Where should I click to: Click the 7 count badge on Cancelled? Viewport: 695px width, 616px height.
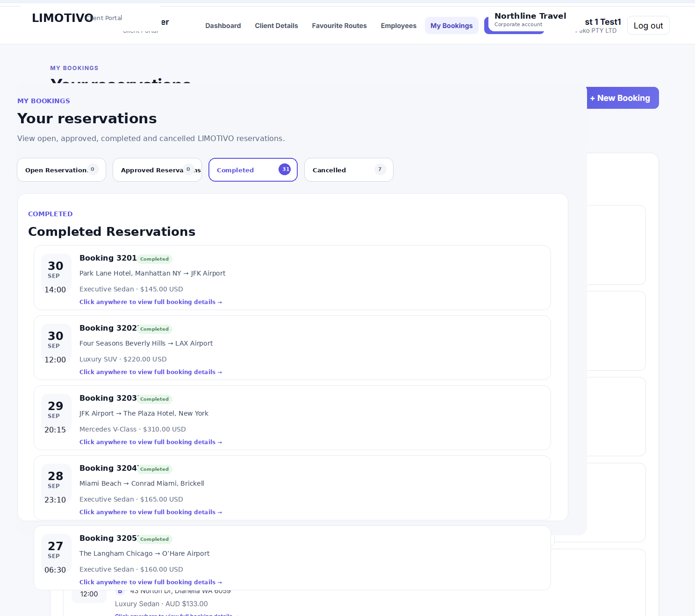(380, 169)
